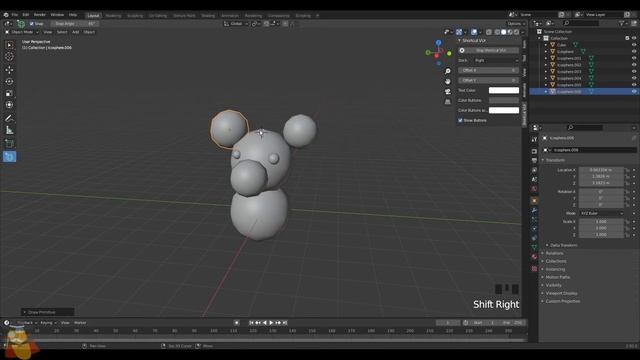Open the Render properties tab icon
Viewport: 640px width, 360px height.
[x=534, y=151]
